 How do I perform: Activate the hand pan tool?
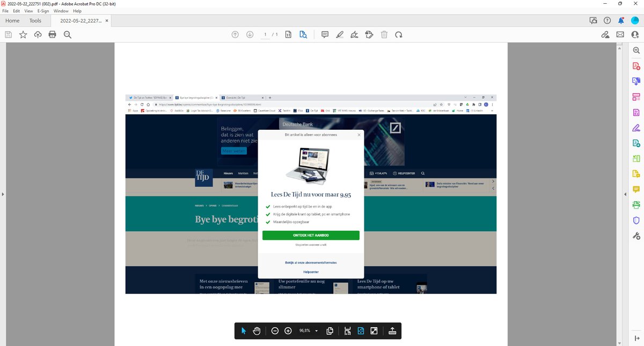[257, 330]
